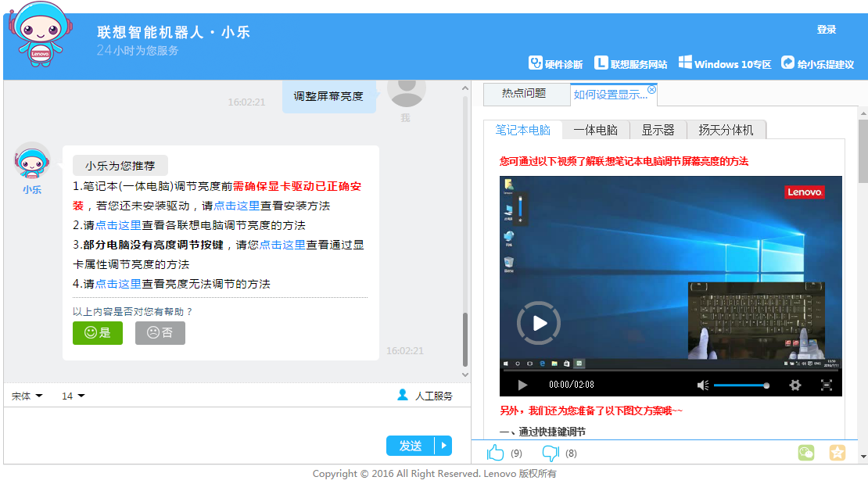868x484 pixels.
Task: Open 点击这里 link for brightness adjustment methods
Action: pyautogui.click(x=118, y=225)
